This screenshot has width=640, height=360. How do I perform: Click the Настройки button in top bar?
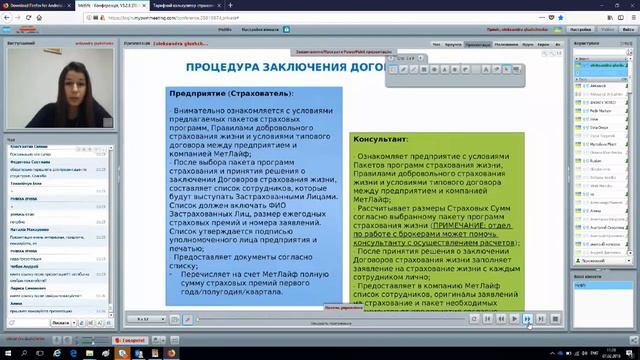click(x=580, y=29)
